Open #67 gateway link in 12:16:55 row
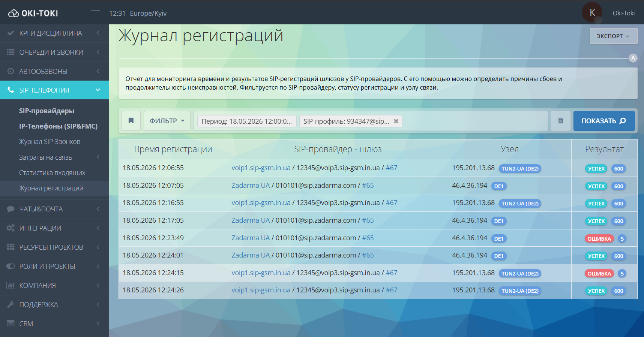 point(392,202)
